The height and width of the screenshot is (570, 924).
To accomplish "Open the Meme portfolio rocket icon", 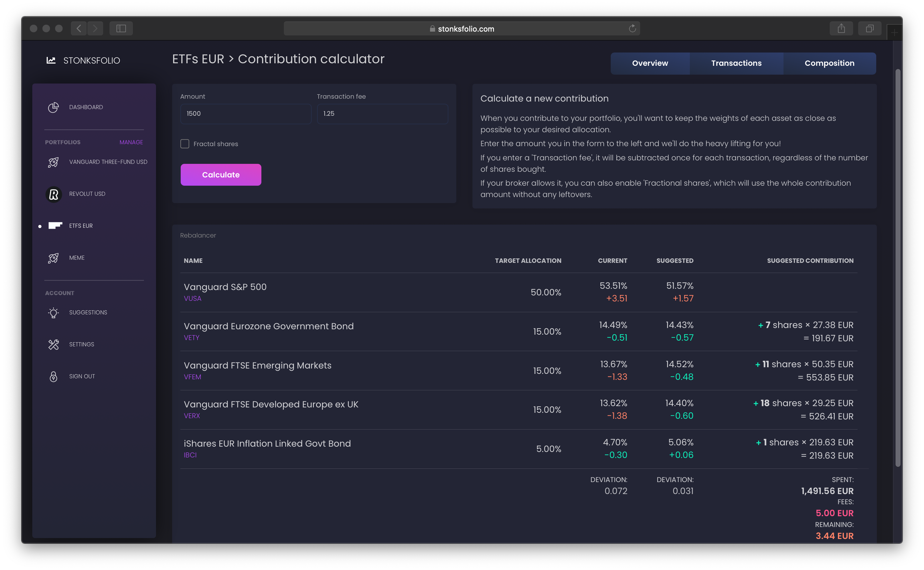I will (53, 258).
